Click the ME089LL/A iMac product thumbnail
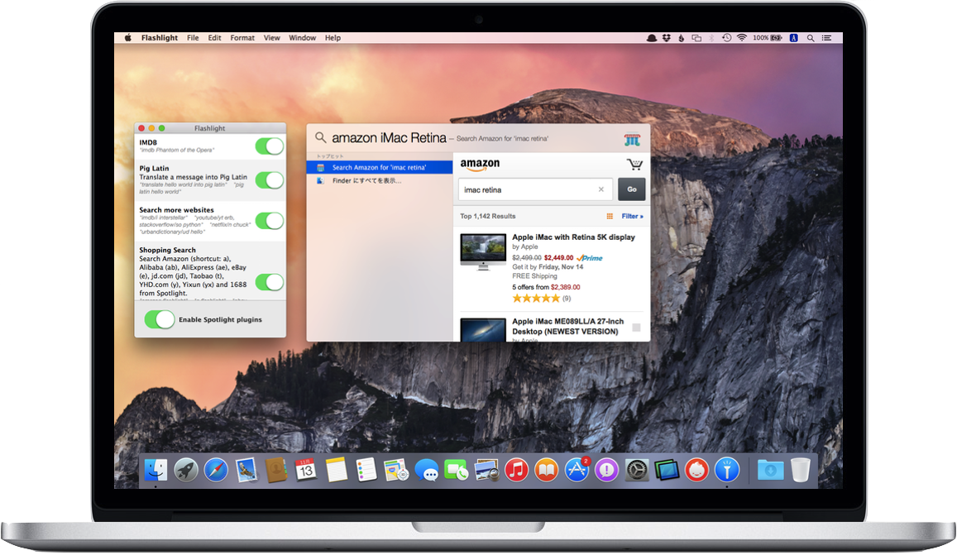 pos(483,330)
